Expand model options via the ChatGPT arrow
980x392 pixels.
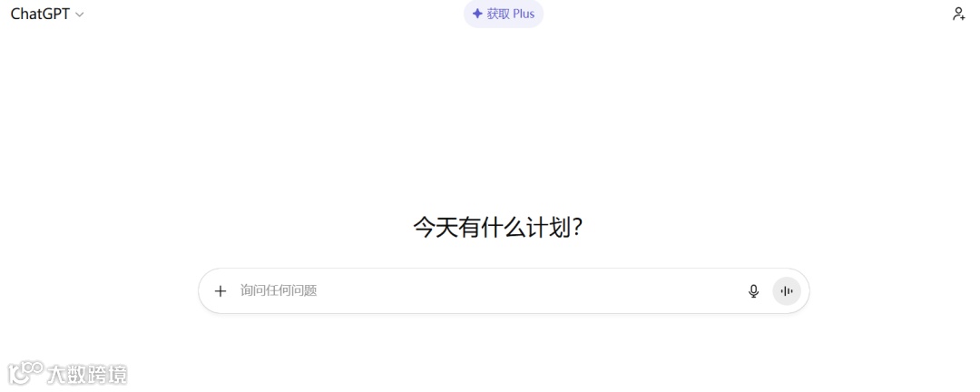coord(79,15)
